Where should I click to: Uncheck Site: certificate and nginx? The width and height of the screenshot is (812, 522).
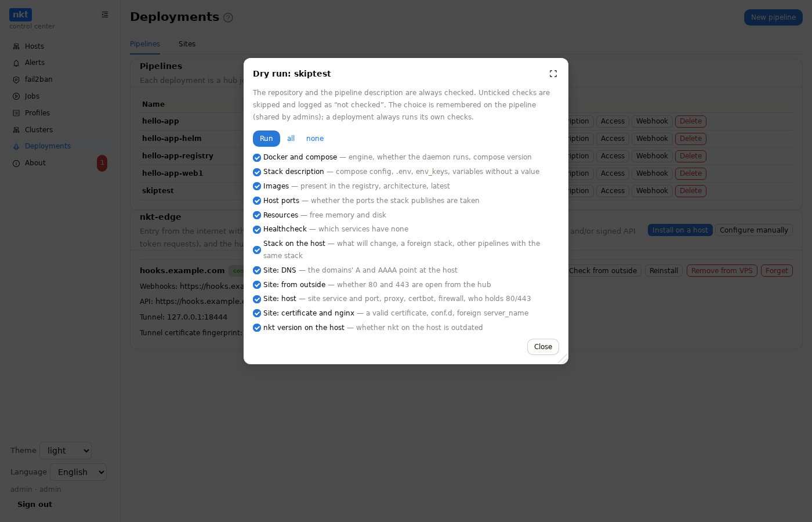tap(257, 313)
